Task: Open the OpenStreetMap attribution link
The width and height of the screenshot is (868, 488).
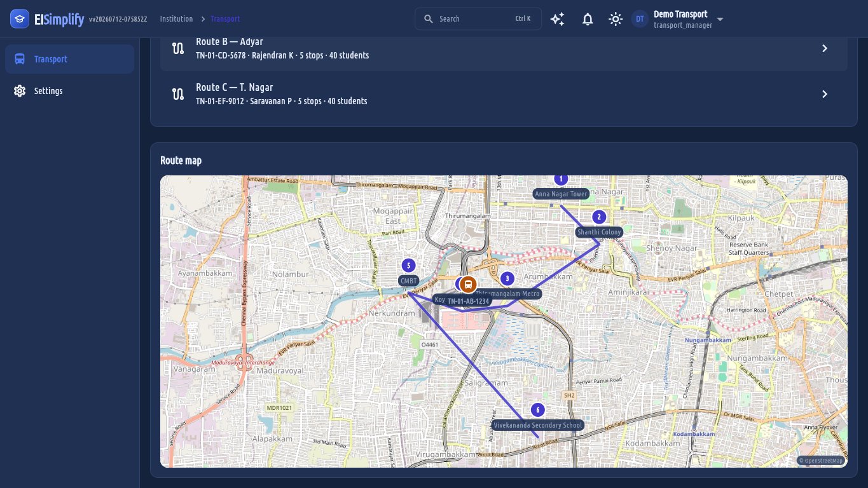Action: tap(821, 461)
